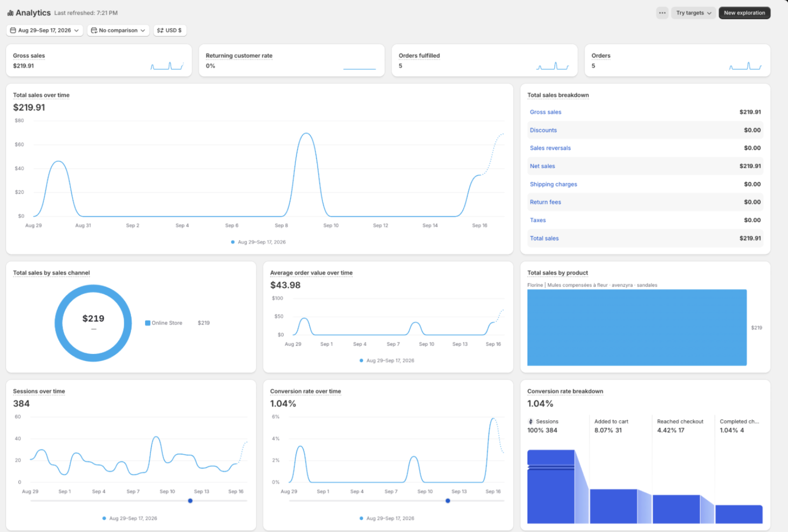
Task: Open the three-dot more actions menu
Action: point(662,13)
